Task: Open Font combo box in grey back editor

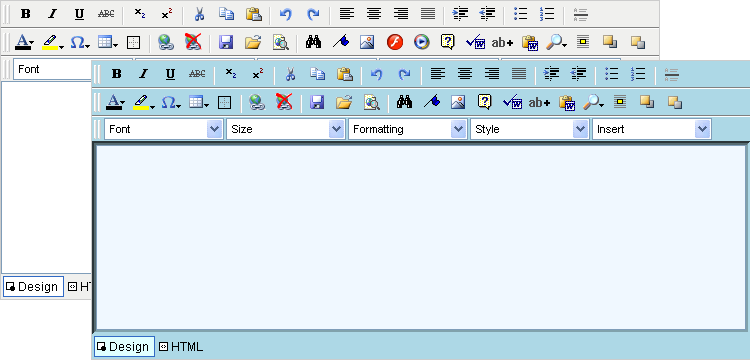Action: point(52,69)
